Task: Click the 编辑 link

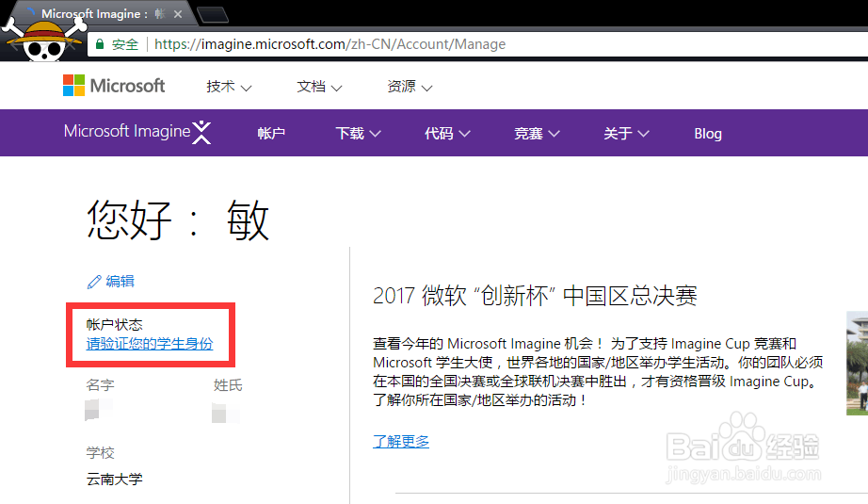Action: click(x=121, y=282)
